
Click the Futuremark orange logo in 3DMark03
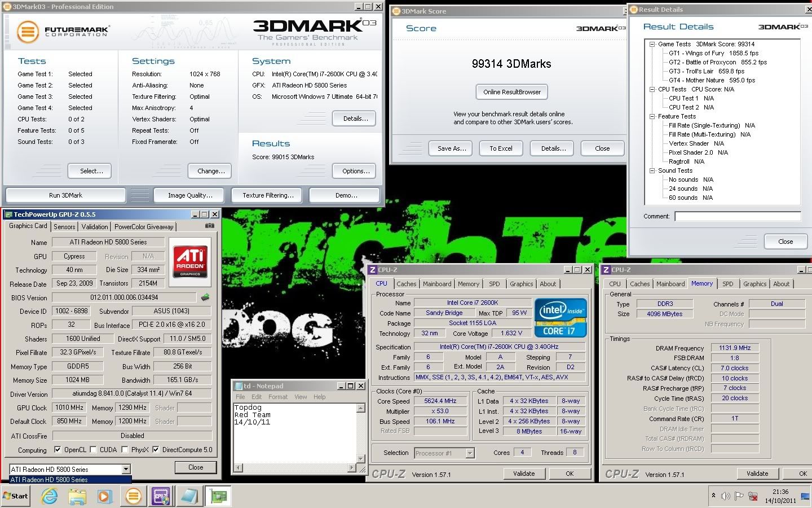[27, 32]
